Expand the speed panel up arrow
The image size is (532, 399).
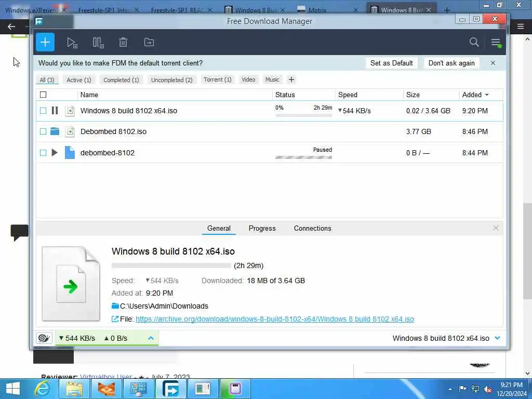point(151,338)
